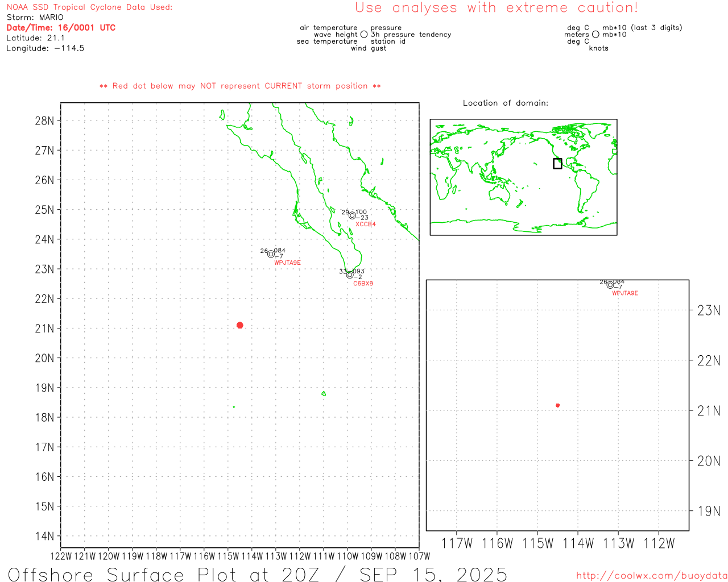The width and height of the screenshot is (728, 582).
Task: Click the coolwx.com/buoydata URL text
Action: 652,576
